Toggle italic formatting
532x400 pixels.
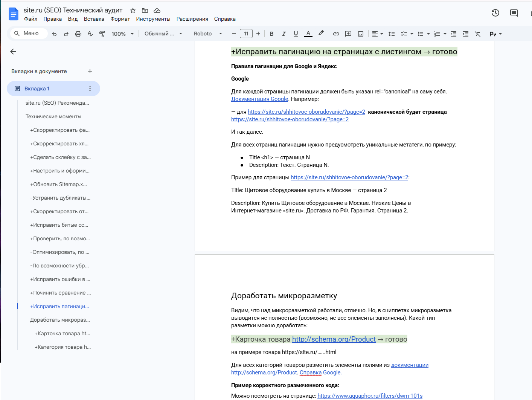pos(284,34)
